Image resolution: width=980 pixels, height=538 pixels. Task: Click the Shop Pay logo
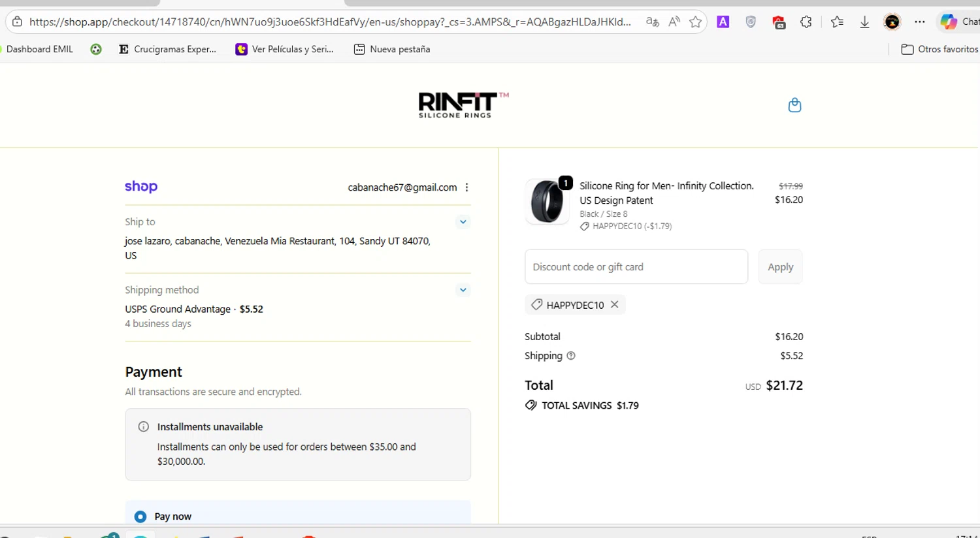pyautogui.click(x=141, y=187)
